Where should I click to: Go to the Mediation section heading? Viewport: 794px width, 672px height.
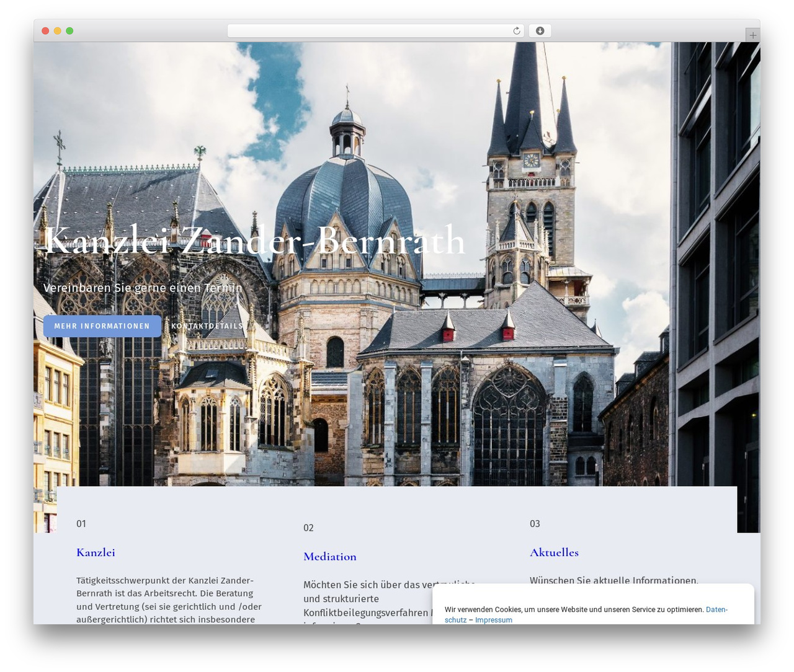pyautogui.click(x=330, y=557)
